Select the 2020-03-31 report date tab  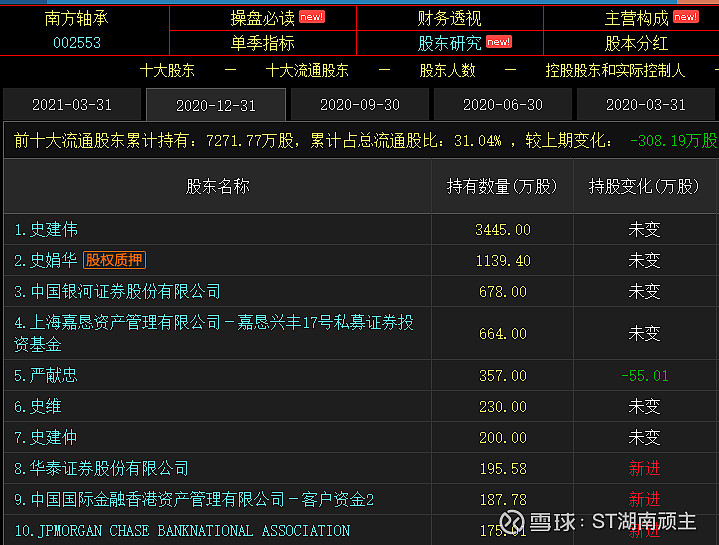646,105
